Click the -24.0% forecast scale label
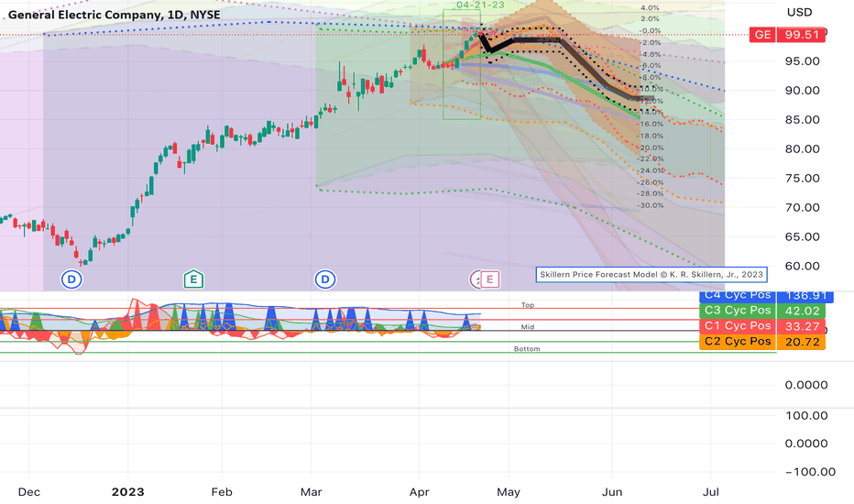The image size is (854, 504). (650, 170)
